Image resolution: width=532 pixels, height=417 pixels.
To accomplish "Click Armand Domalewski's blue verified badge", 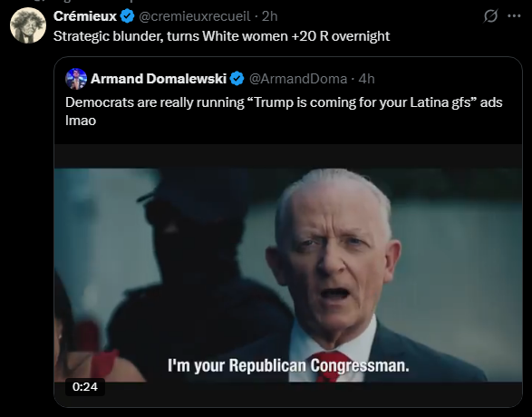I will pos(237,78).
